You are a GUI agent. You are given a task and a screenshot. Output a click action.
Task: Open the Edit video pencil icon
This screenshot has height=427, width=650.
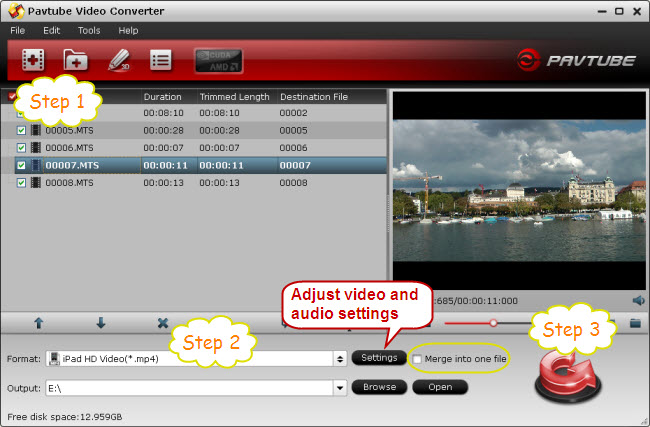pos(119,61)
